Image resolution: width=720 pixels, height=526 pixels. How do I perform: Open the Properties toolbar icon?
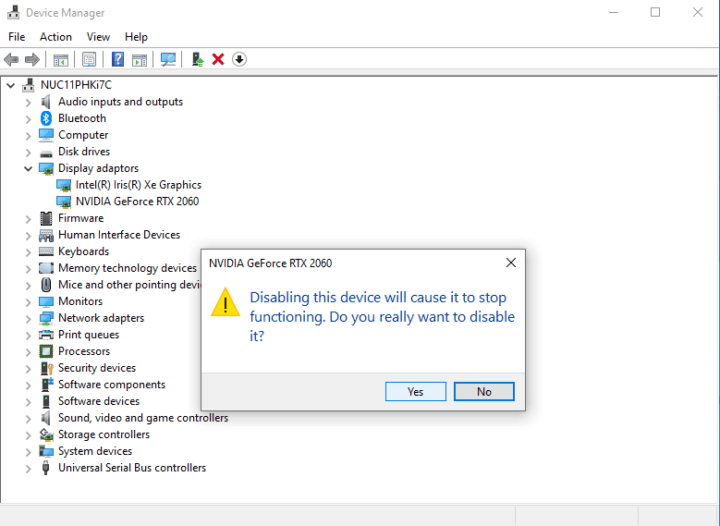(89, 59)
